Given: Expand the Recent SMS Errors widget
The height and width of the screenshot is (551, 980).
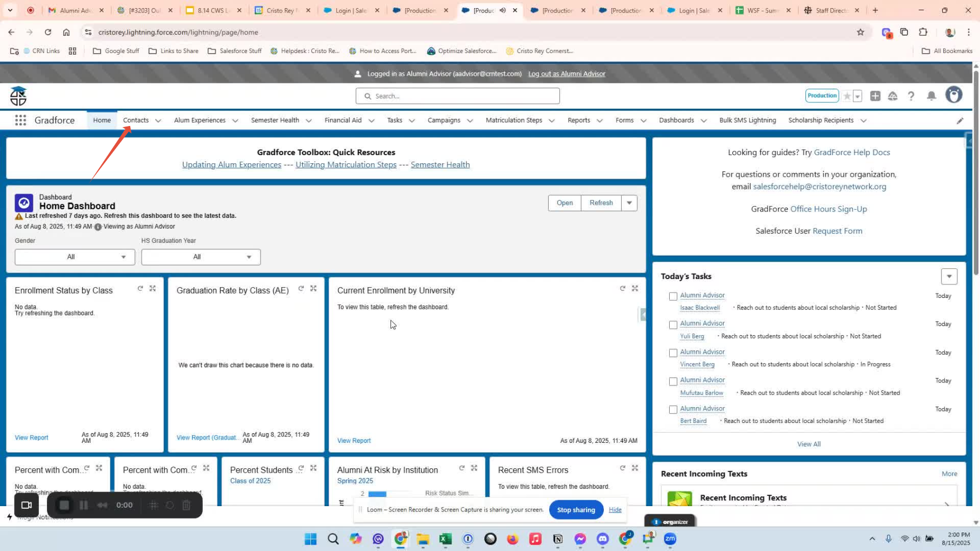Looking at the screenshot, I should tap(635, 468).
